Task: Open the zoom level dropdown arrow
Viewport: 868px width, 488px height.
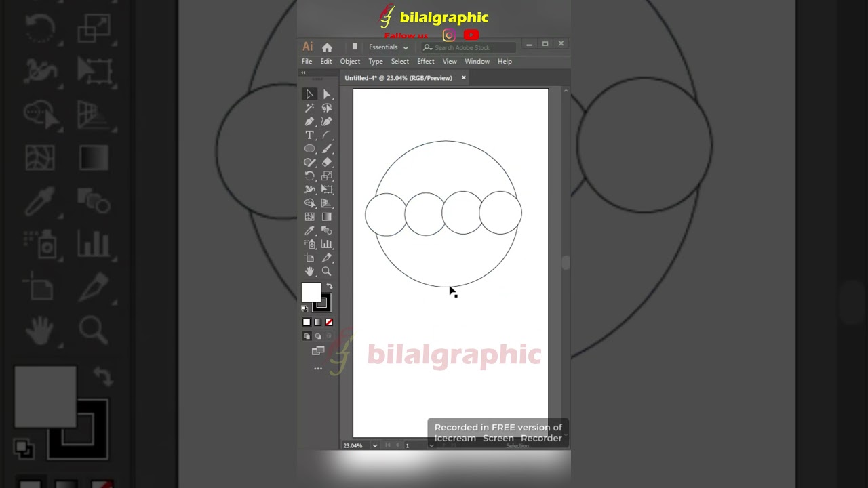Action: pyautogui.click(x=374, y=445)
